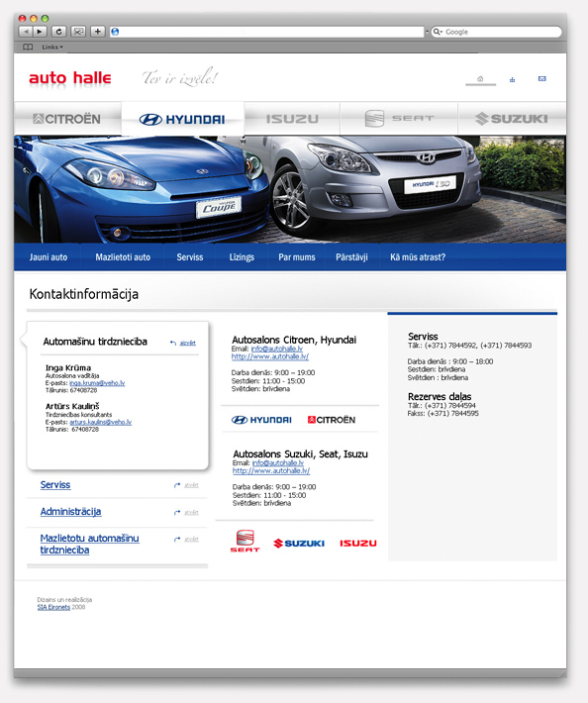Viewport: 588px width, 703px height.
Task: Expand the Serviss section with atvērt
Action: pos(186,485)
